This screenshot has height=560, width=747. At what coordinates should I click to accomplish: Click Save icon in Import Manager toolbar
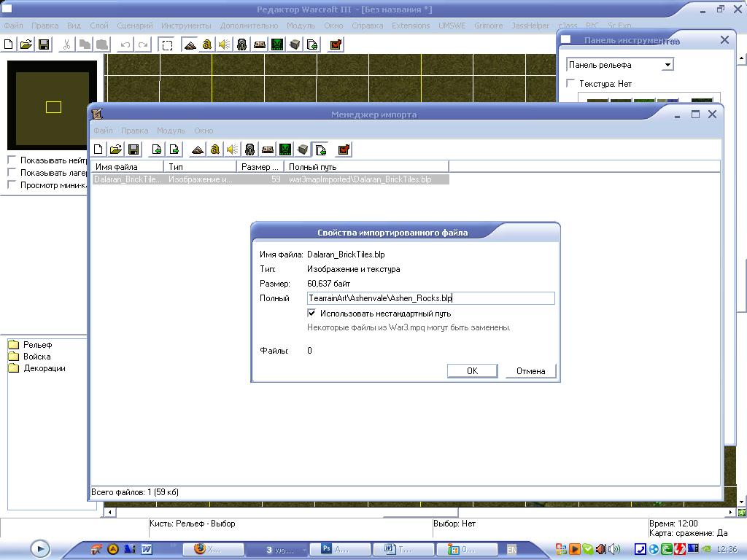134,149
